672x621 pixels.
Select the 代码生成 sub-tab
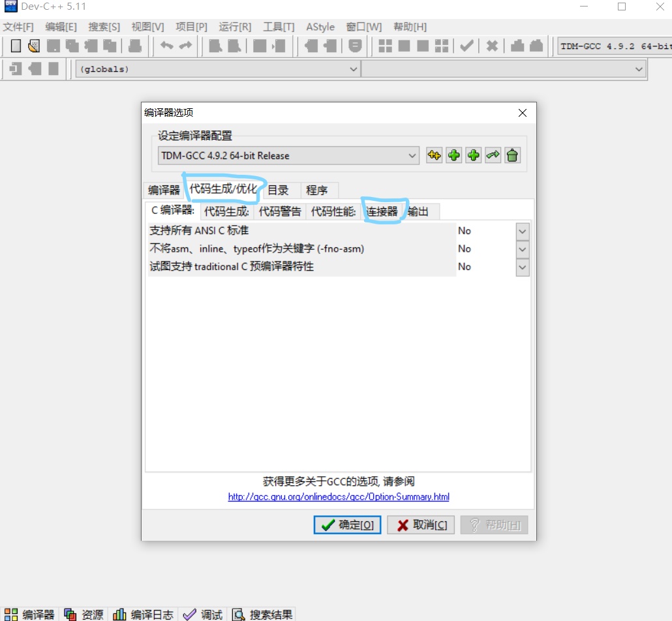[226, 211]
